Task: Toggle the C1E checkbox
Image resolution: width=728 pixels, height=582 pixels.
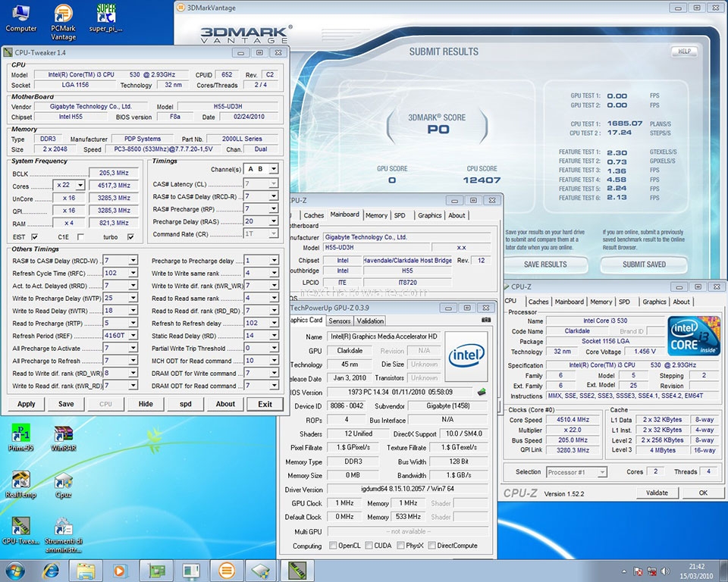Action: [x=80, y=236]
